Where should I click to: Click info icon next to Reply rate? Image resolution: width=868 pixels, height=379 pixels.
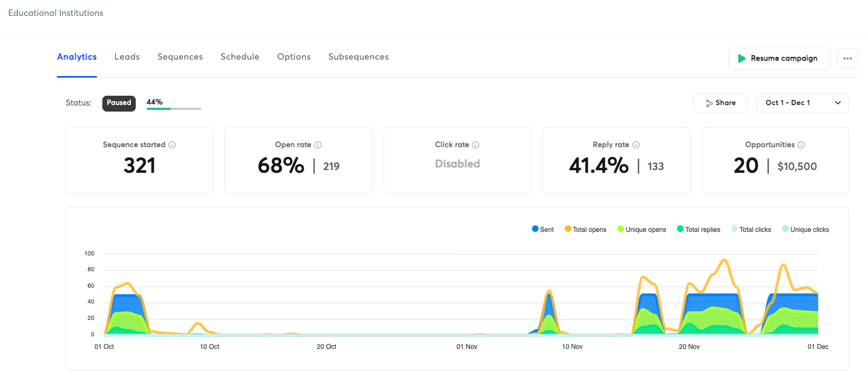(636, 145)
